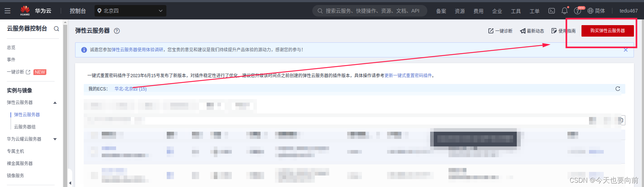This screenshot has width=644, height=187.
Task: Go to 总览 in the sidebar
Action: [x=11, y=47]
